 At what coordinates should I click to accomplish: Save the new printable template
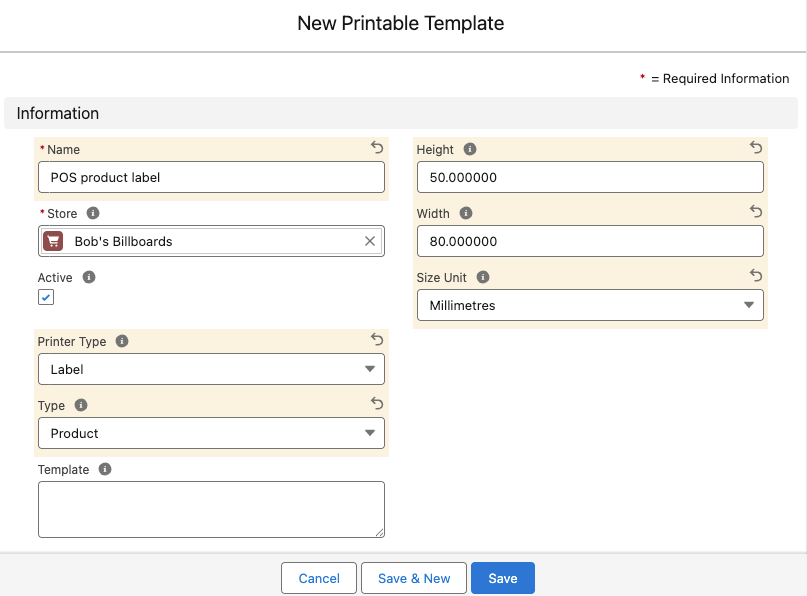point(502,577)
